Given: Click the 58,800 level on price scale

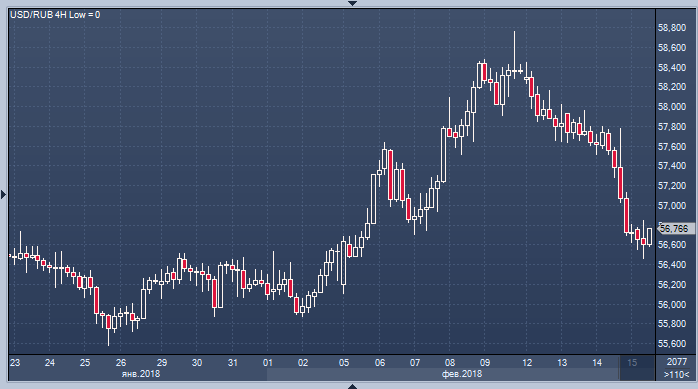Looking at the screenshot, I should (x=672, y=28).
